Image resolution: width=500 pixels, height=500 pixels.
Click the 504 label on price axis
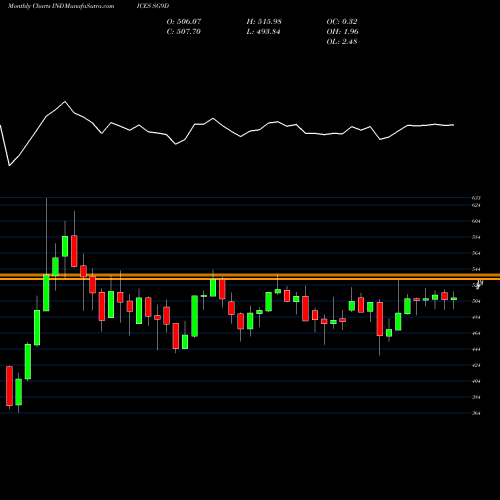pyautogui.click(x=476, y=301)
